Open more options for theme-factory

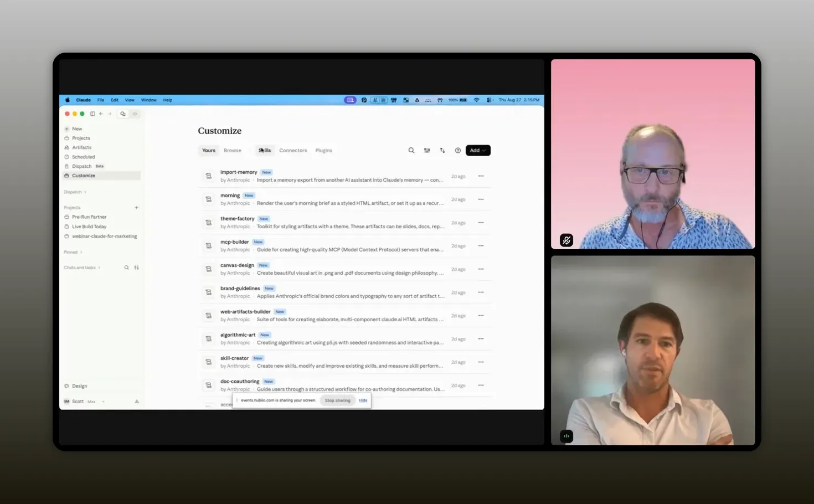pos(481,223)
